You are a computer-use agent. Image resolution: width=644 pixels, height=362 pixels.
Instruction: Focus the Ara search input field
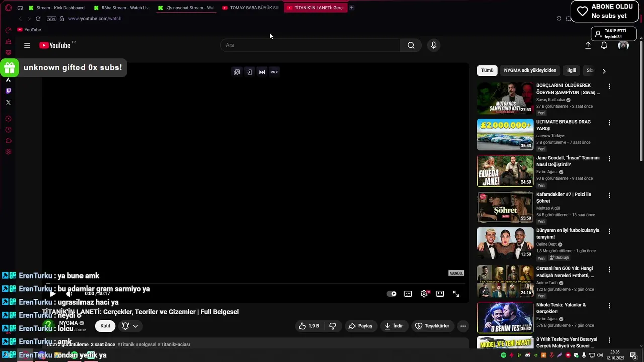(310, 45)
